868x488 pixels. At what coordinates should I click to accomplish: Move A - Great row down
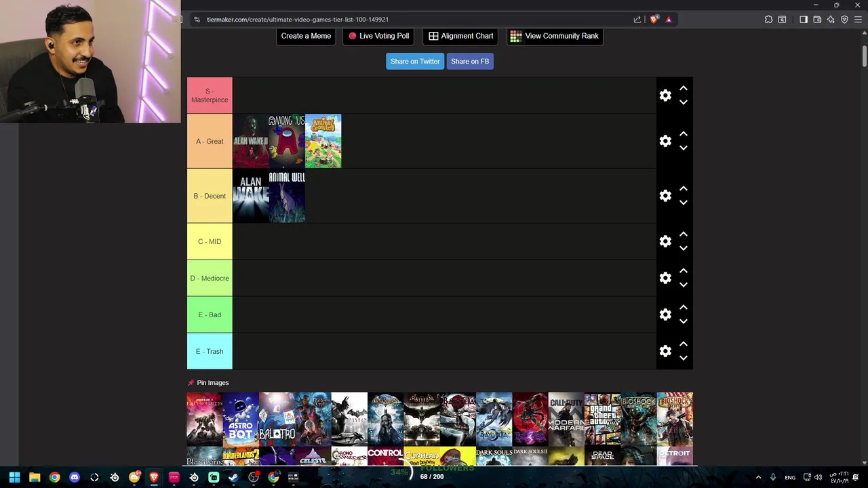[x=684, y=148]
